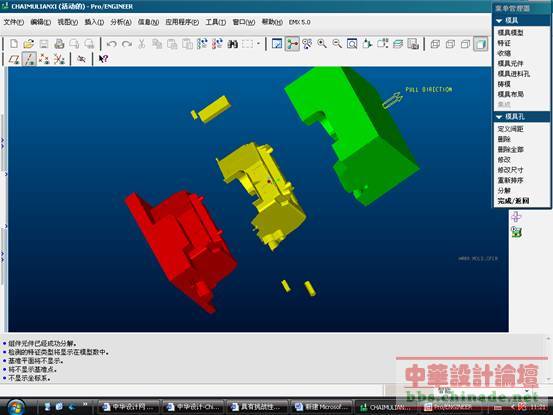Viewport: 553px width, 415px height.
Task: Click the print icon in toolbar
Action: (59, 44)
